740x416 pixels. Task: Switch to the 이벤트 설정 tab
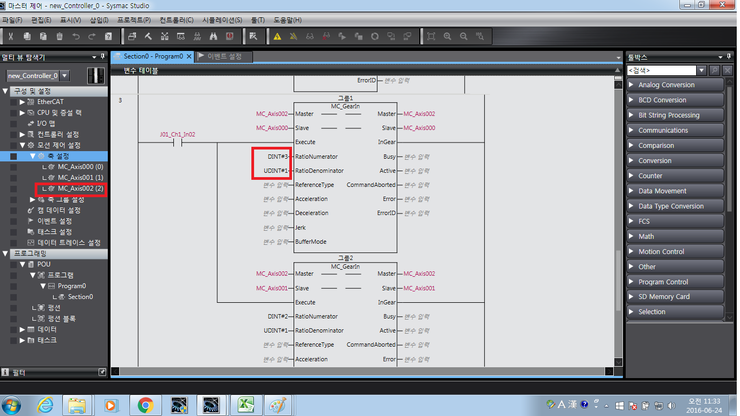click(x=224, y=56)
